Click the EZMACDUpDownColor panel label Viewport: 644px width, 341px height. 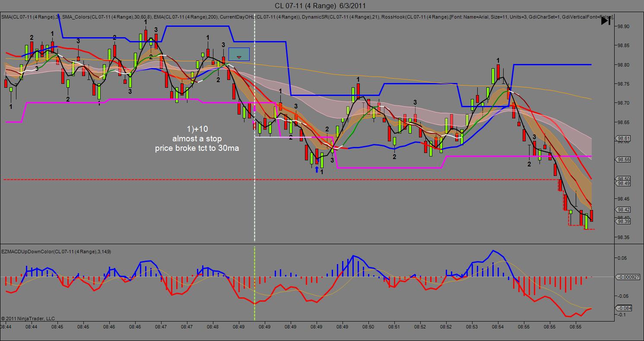56,251
